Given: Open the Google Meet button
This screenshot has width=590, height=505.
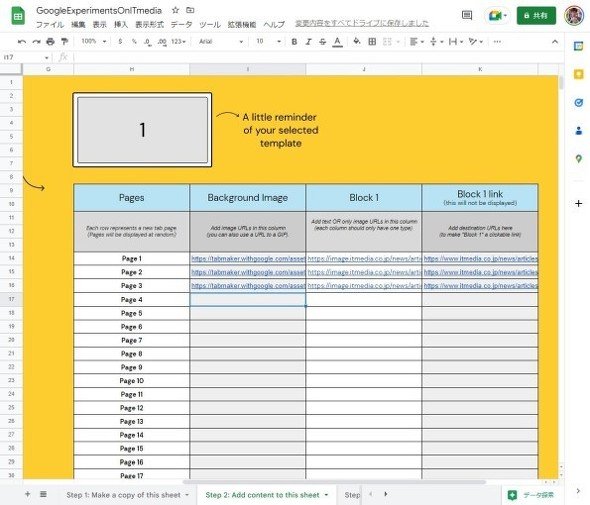Looking at the screenshot, I should click(x=497, y=15).
